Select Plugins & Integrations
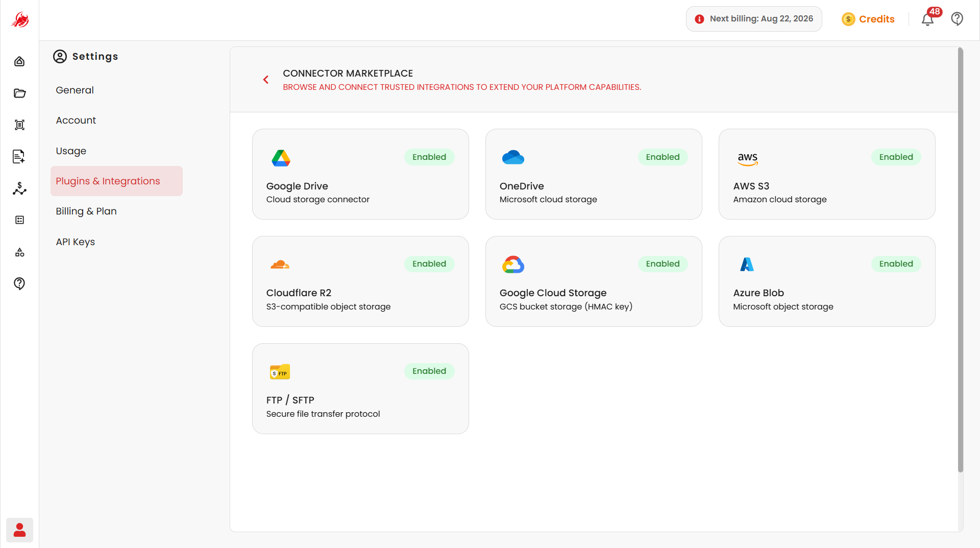The height and width of the screenshot is (548, 980). (x=116, y=181)
